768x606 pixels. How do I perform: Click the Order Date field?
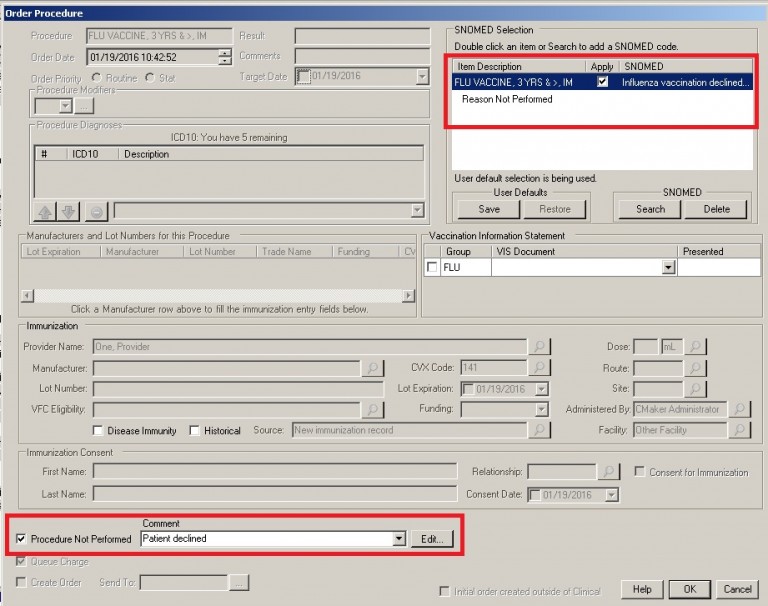click(150, 57)
